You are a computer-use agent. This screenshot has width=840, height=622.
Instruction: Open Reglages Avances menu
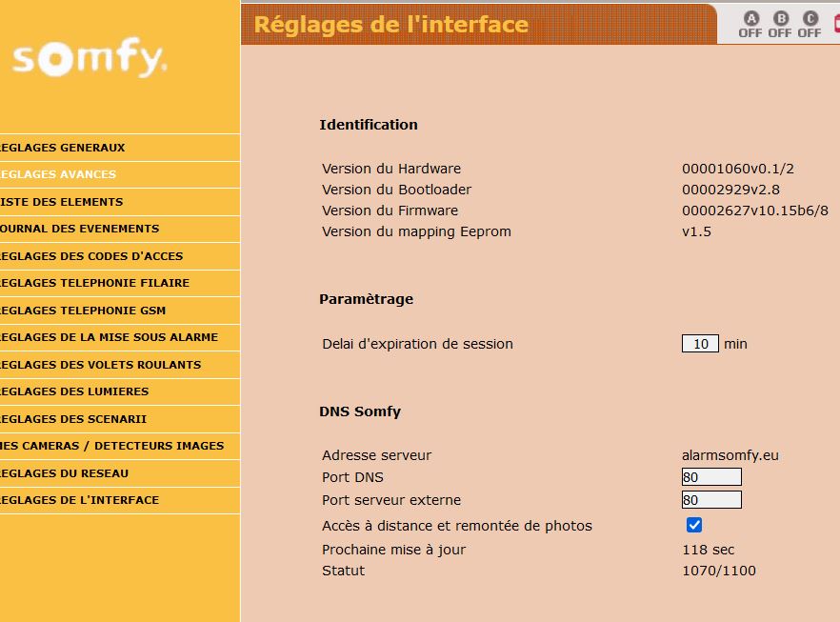point(58,174)
